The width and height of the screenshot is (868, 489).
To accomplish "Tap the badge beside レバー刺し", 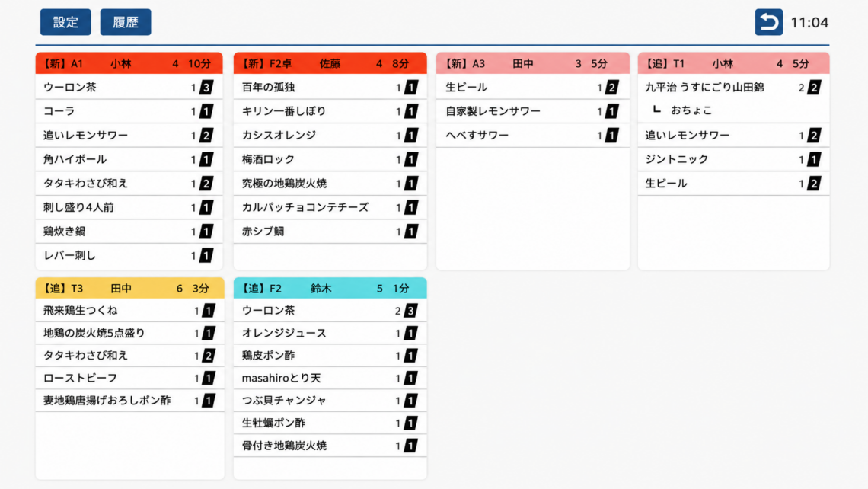I will click(206, 256).
